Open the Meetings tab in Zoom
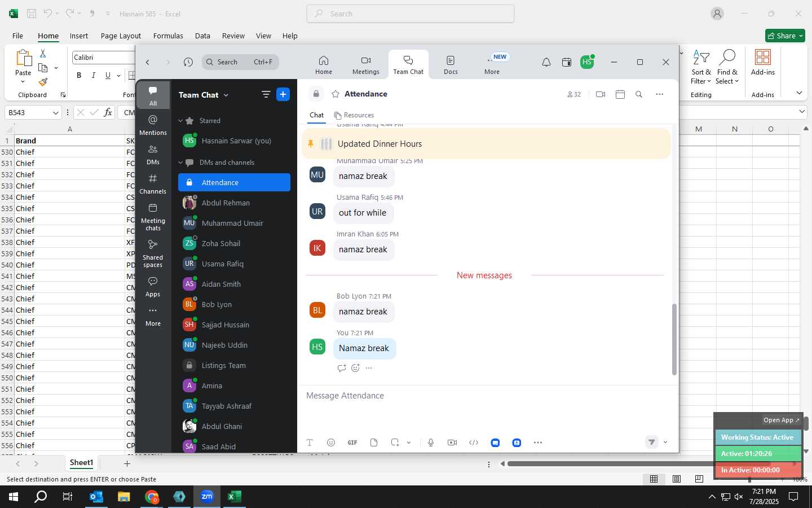The image size is (812, 508). pyautogui.click(x=366, y=65)
